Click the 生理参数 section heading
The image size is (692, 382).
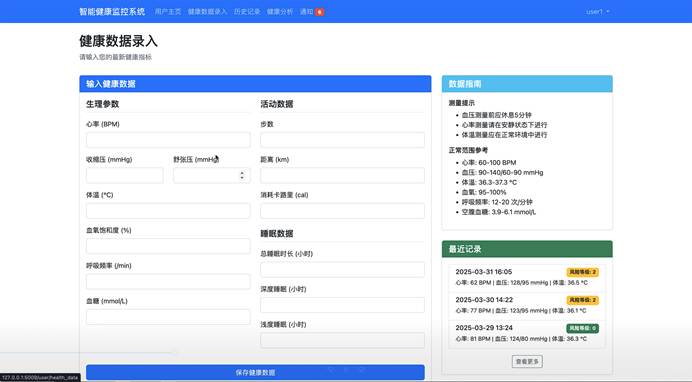[102, 104]
